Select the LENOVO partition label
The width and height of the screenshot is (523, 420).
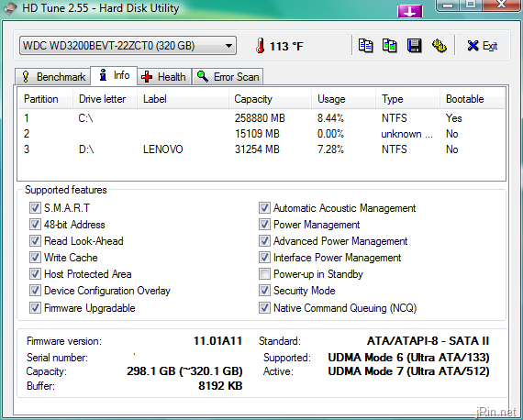[163, 149]
